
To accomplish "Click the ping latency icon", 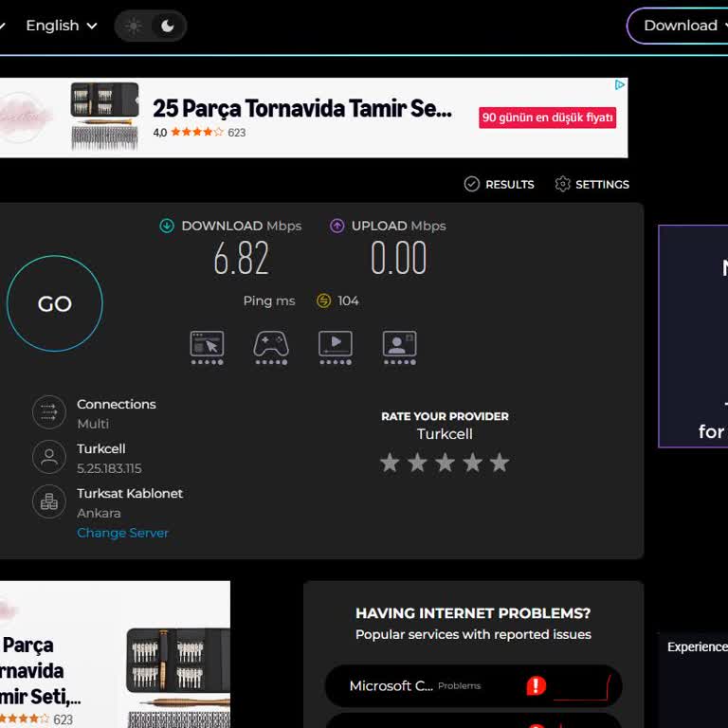I will [x=323, y=300].
